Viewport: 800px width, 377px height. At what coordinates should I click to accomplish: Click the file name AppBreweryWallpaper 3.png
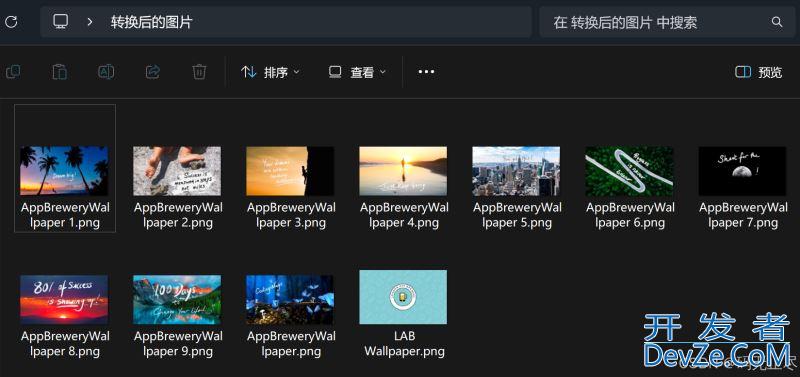pyautogui.click(x=291, y=215)
